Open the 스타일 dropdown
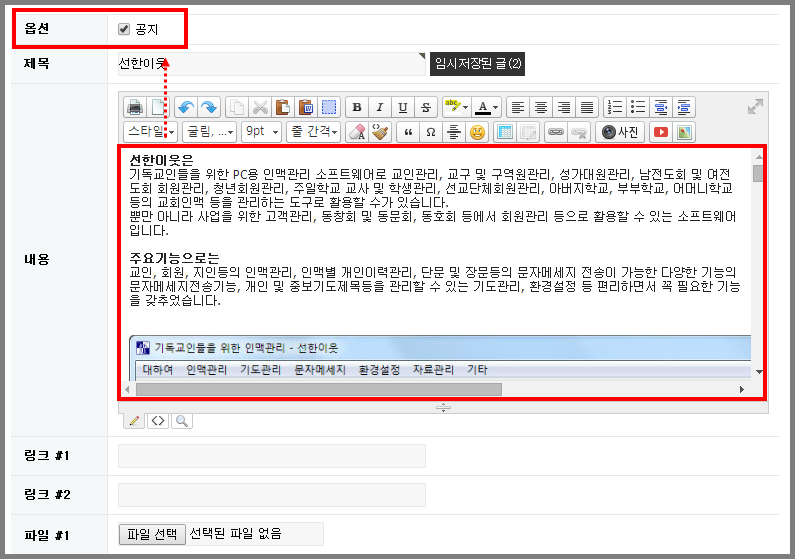Screen dimensions: 795x559 pos(150,132)
